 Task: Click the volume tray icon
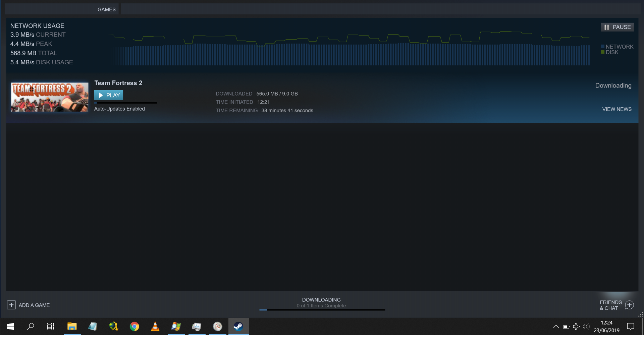click(x=586, y=326)
